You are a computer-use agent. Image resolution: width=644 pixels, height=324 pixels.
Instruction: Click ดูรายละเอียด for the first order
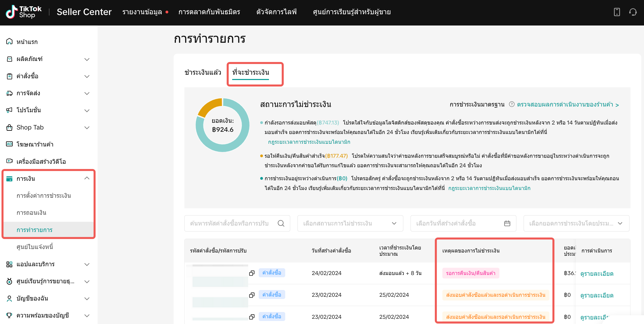(x=597, y=273)
